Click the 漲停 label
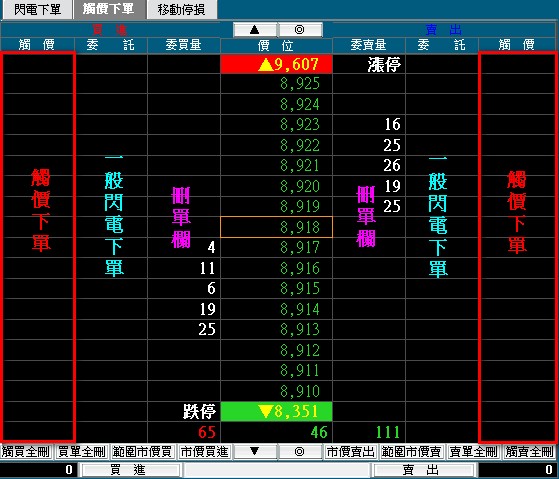Viewport: 559px width, 479px height. tap(384, 65)
